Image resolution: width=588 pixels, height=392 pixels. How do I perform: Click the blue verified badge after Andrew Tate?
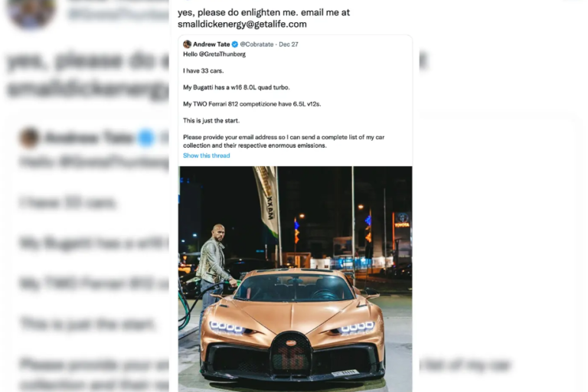[x=235, y=44]
